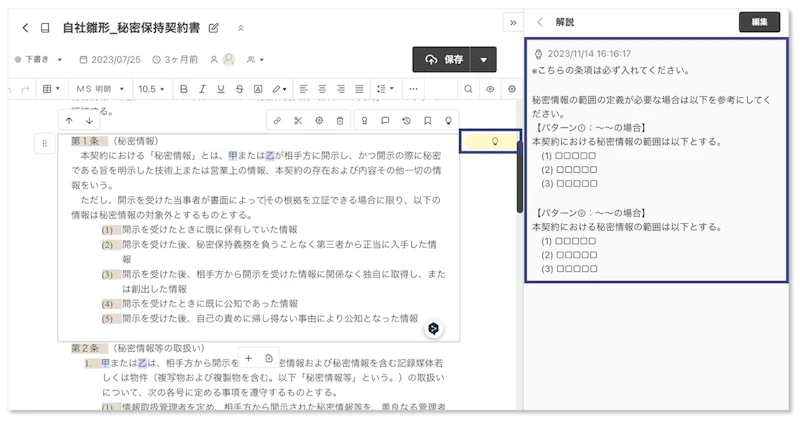Click the pencil icon to rename document

pos(214,28)
